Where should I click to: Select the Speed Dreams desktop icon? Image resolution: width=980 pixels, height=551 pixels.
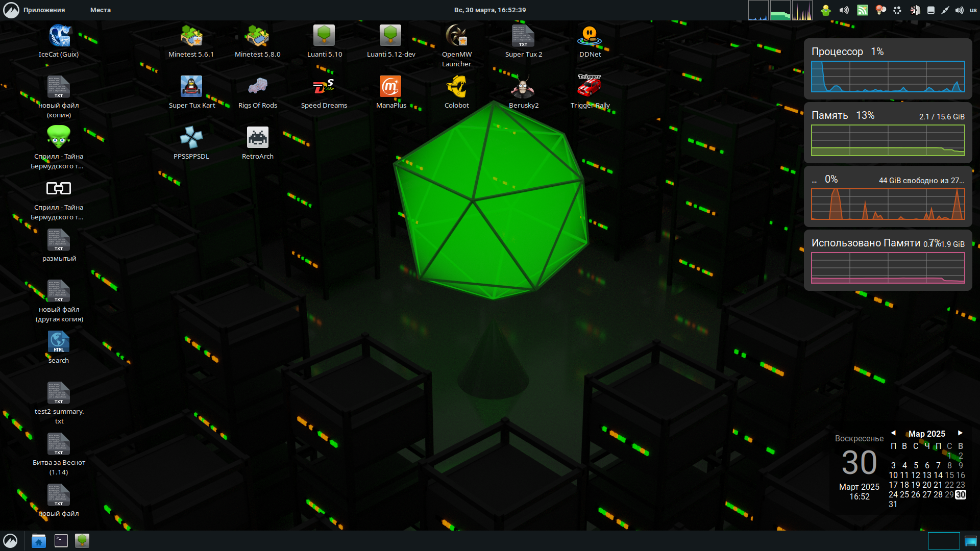[324, 87]
